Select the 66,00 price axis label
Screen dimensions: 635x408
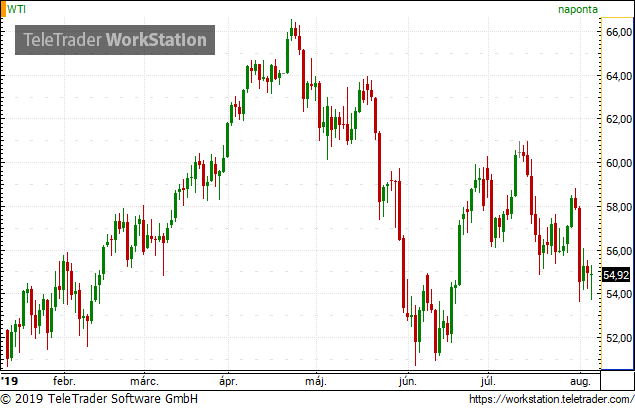(619, 32)
